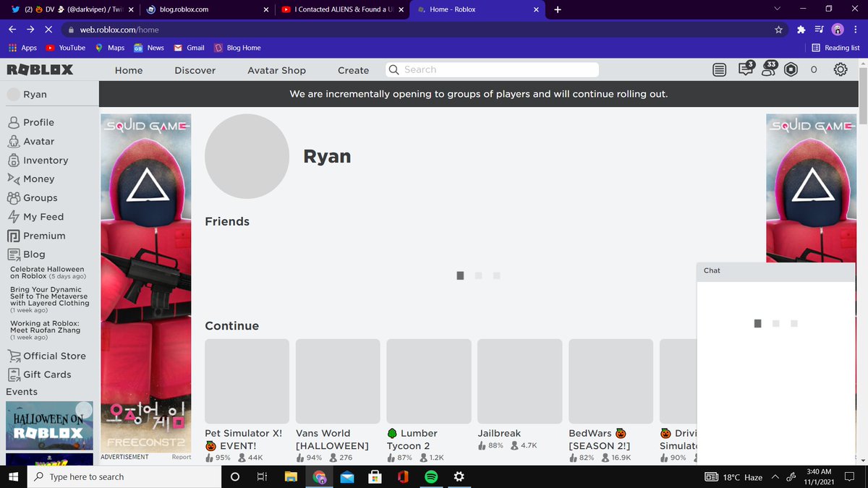Click the Roblox search field

(x=492, y=70)
